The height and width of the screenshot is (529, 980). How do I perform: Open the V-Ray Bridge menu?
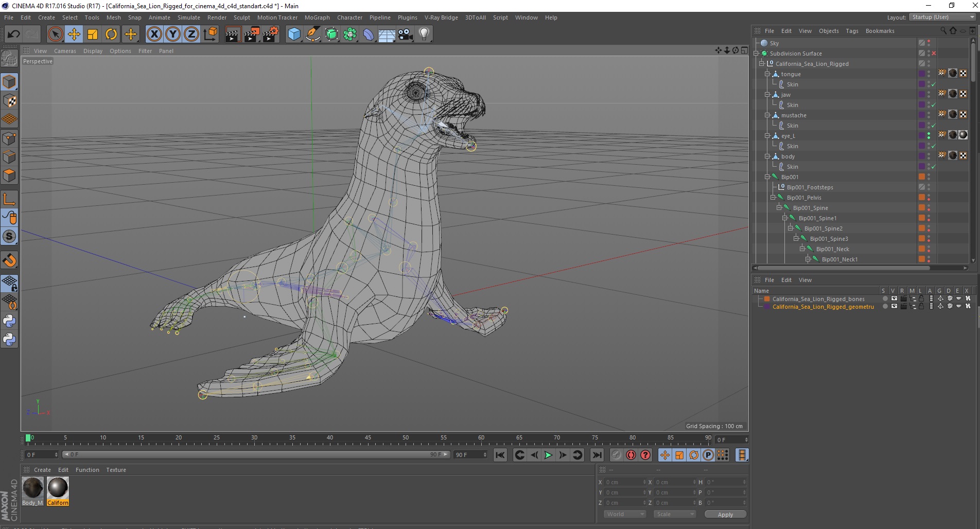coord(441,17)
